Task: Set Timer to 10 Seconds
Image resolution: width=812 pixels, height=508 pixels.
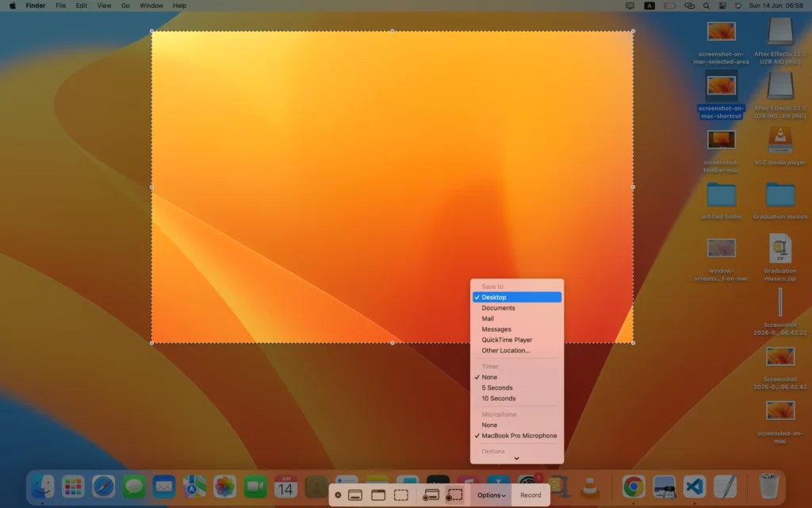Action: coord(517,398)
